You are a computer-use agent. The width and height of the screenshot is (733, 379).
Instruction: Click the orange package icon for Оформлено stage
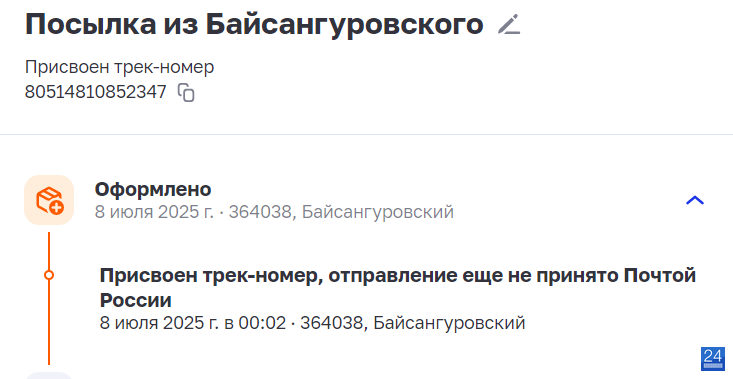tap(49, 200)
